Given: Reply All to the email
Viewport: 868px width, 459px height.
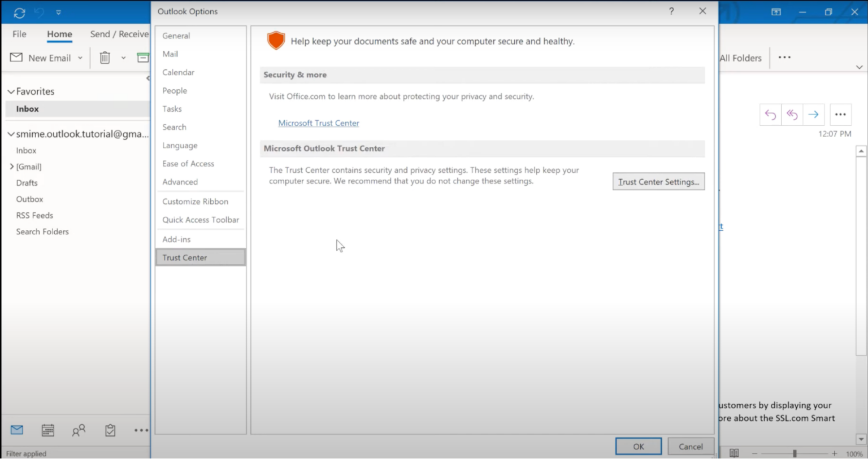Looking at the screenshot, I should point(791,114).
